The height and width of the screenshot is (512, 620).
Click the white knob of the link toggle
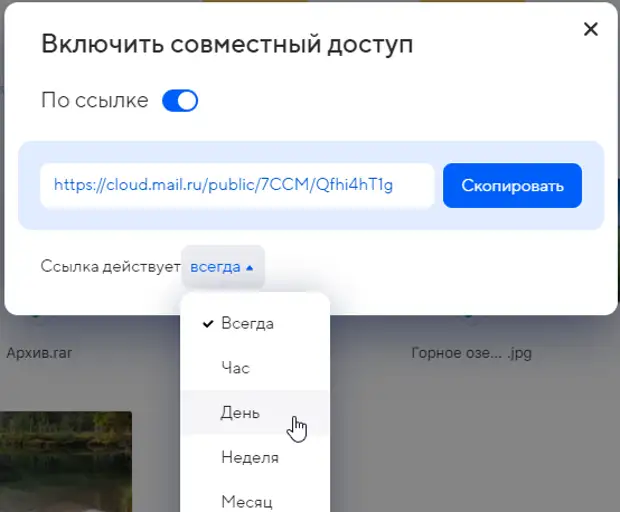coord(187,101)
